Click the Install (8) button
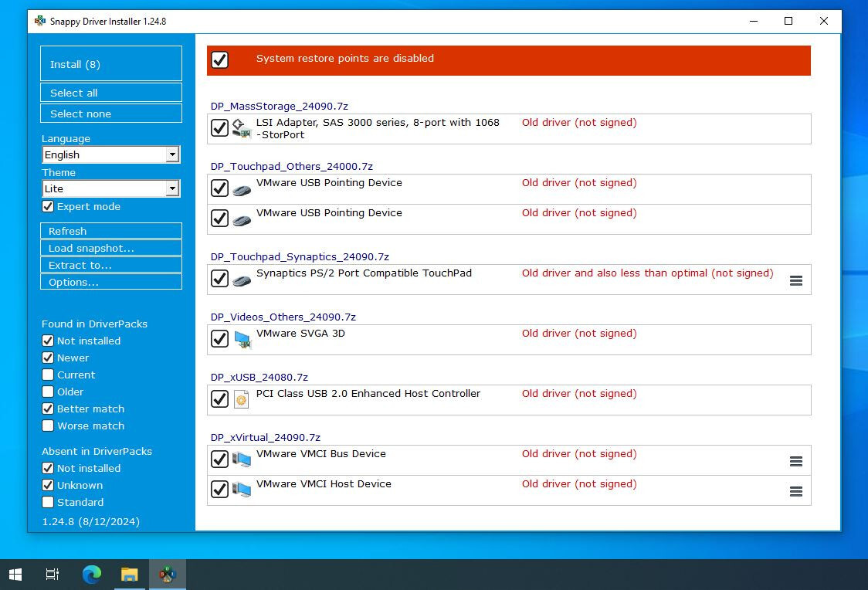 point(110,64)
